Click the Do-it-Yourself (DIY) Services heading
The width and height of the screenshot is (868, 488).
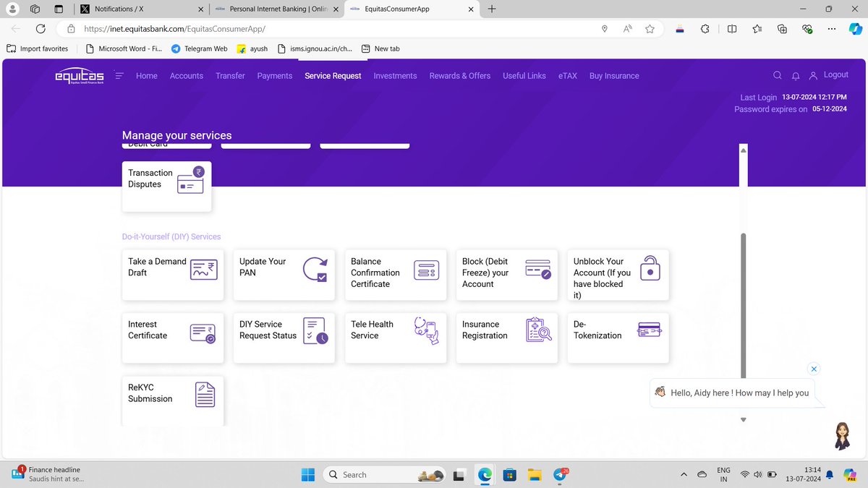(171, 236)
